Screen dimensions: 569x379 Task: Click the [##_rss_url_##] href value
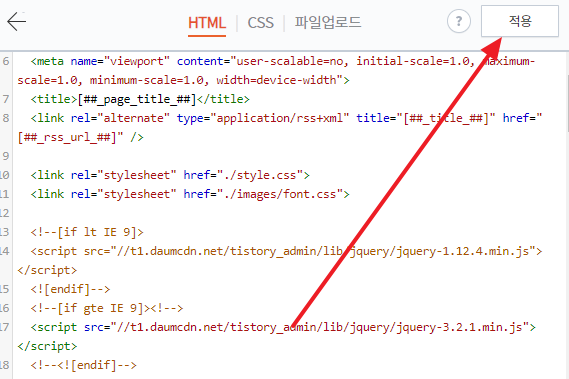(x=71, y=137)
